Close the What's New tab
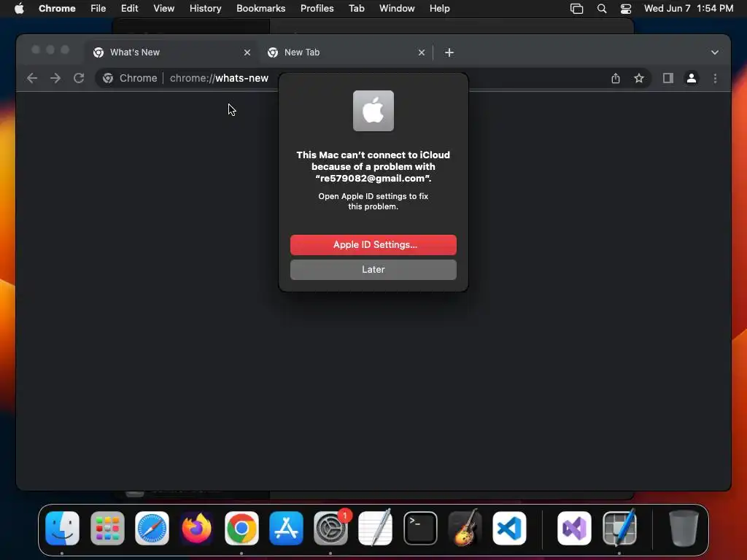The height and width of the screenshot is (560, 747). click(247, 52)
